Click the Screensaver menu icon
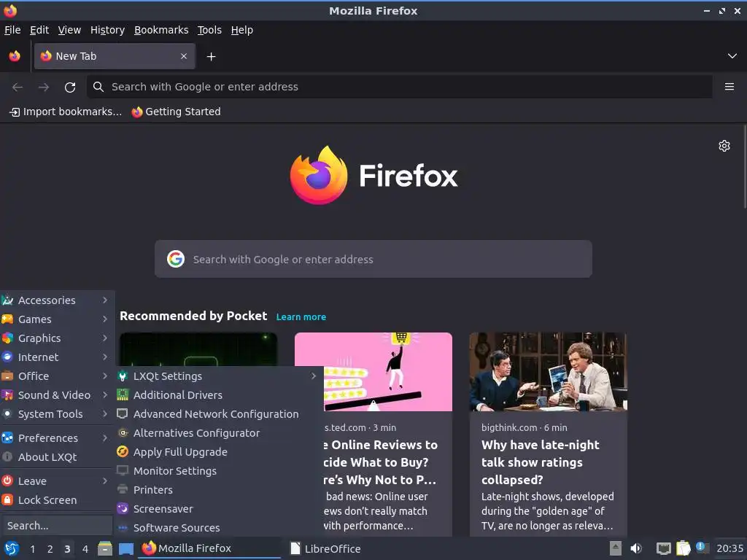The image size is (747, 560). click(x=123, y=508)
